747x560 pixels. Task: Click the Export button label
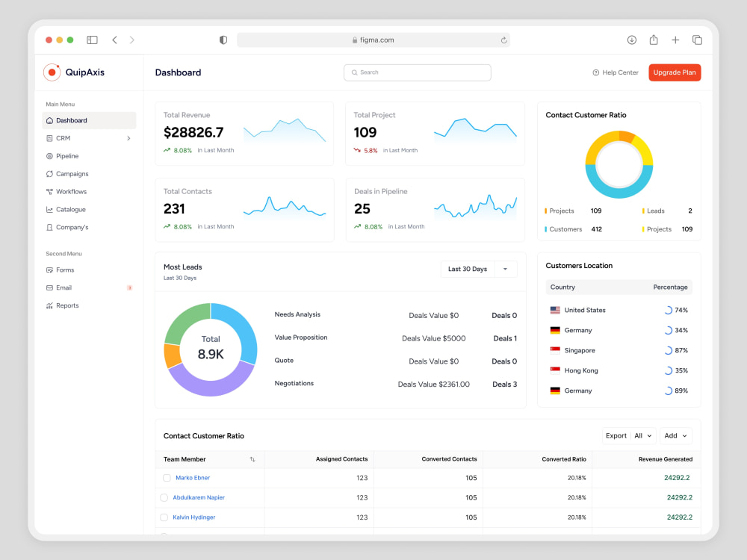616,436
